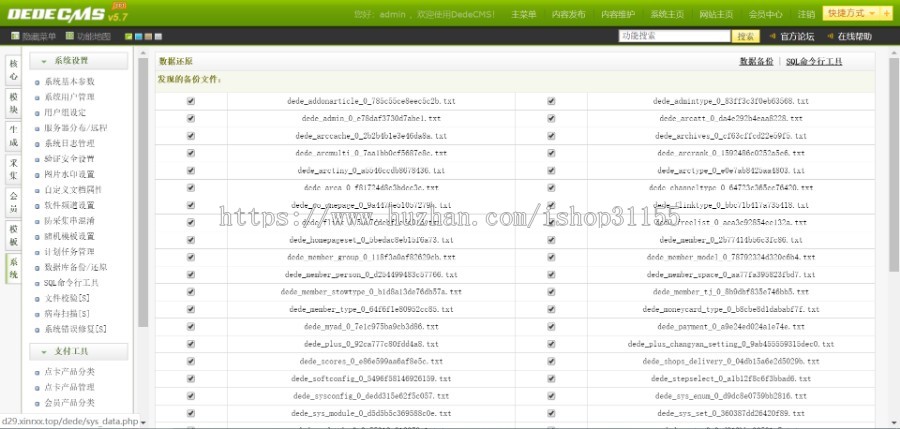Viewport: 900px width, 429px height.
Task: Uncheck the dede_payment backup checkbox
Action: [551, 326]
